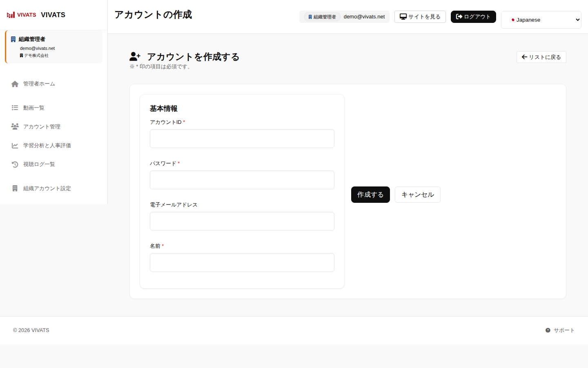588x368 pixels.
Task: Click the リストに戻る button
Action: tap(541, 57)
